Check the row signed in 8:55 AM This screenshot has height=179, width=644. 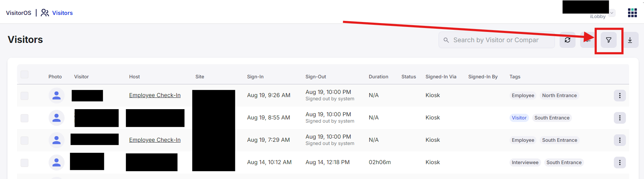(x=24, y=118)
